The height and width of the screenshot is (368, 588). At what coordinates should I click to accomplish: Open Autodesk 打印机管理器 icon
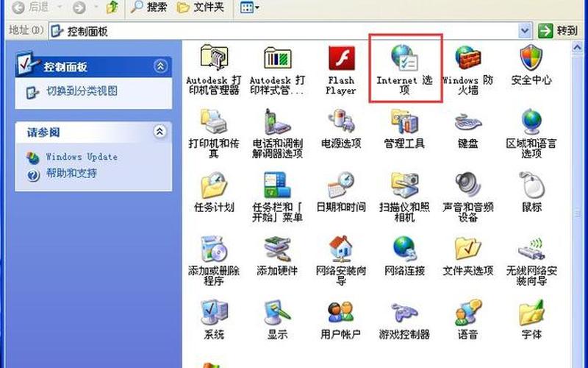[214, 57]
